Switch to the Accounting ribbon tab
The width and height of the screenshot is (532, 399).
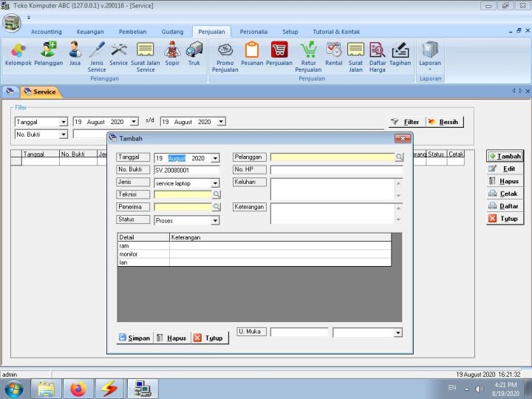(x=47, y=32)
